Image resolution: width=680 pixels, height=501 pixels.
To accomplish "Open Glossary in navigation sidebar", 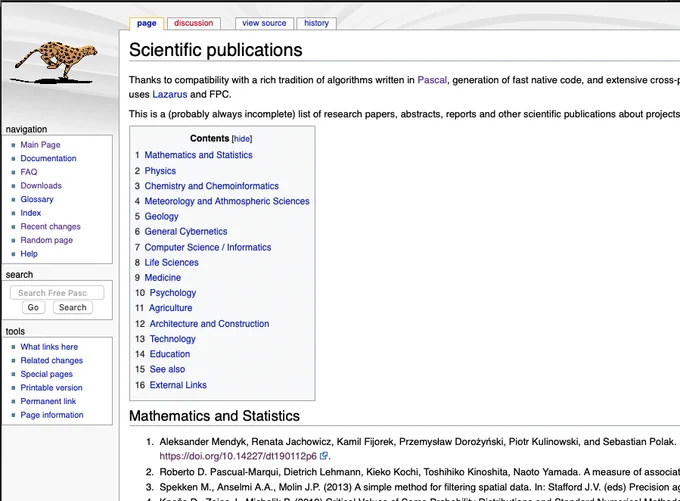I will point(37,200).
